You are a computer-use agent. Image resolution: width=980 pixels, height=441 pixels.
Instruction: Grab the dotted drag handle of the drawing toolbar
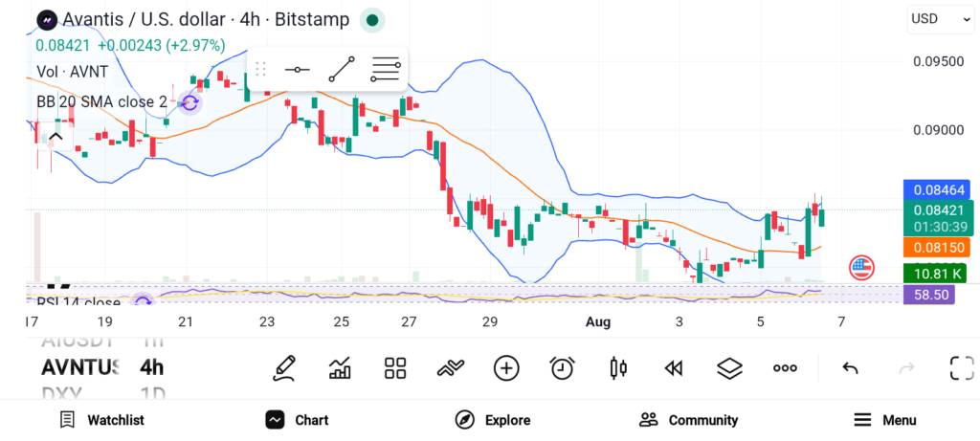coord(261,69)
